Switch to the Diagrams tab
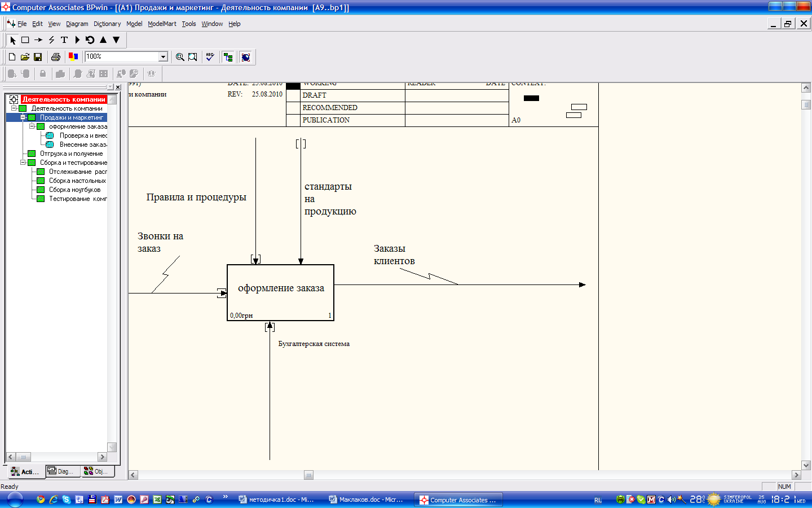 click(x=63, y=471)
